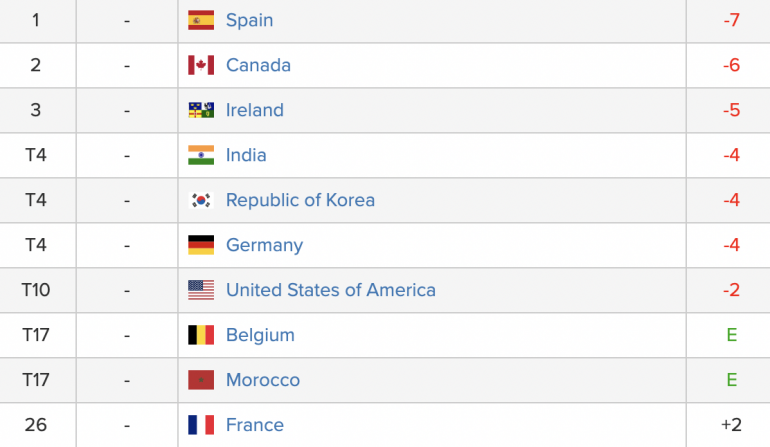The width and height of the screenshot is (770, 447).
Task: Click the Belgium flag icon
Action: (201, 335)
